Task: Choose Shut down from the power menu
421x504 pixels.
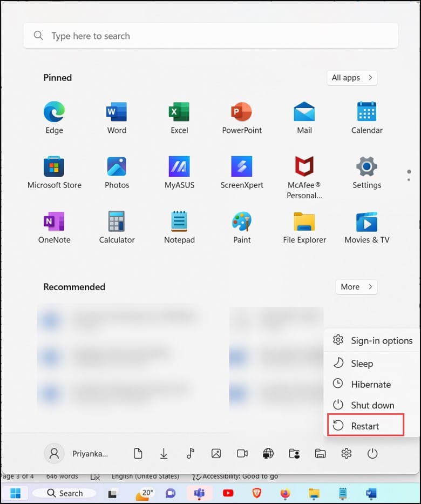Action: (x=372, y=405)
